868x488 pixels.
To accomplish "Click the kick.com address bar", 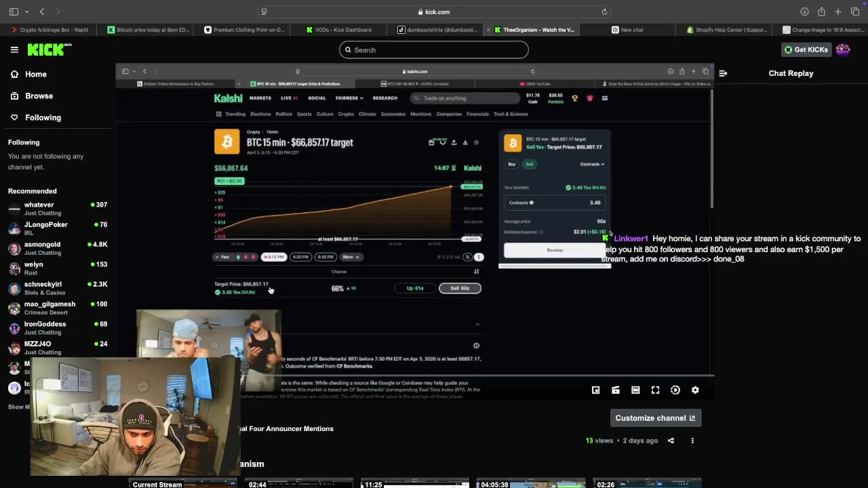I will pos(433,12).
